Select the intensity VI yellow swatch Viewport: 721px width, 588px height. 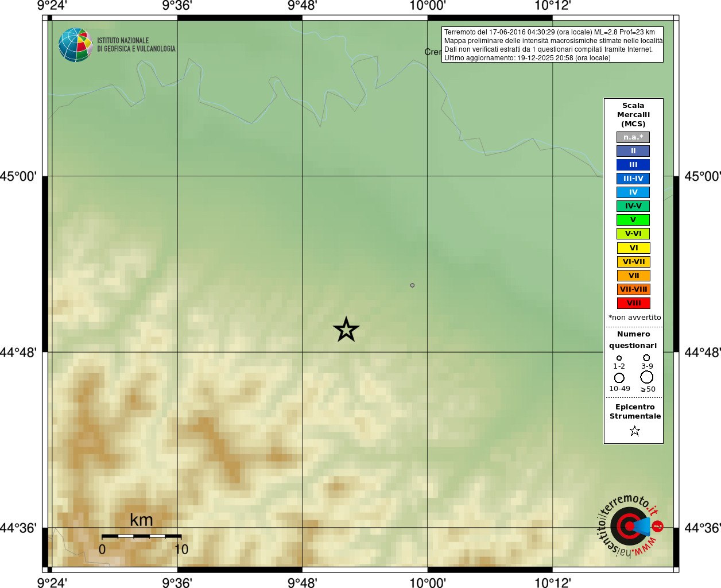pos(633,248)
